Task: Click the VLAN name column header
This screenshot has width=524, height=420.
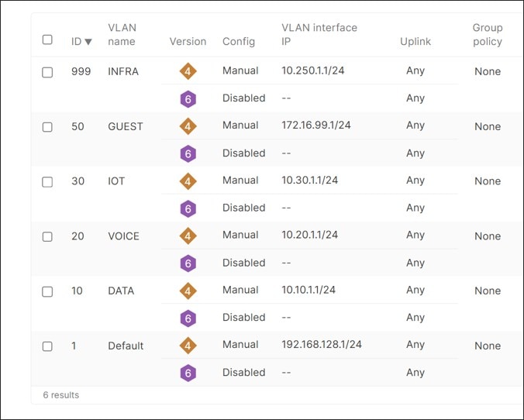Action: click(x=122, y=35)
